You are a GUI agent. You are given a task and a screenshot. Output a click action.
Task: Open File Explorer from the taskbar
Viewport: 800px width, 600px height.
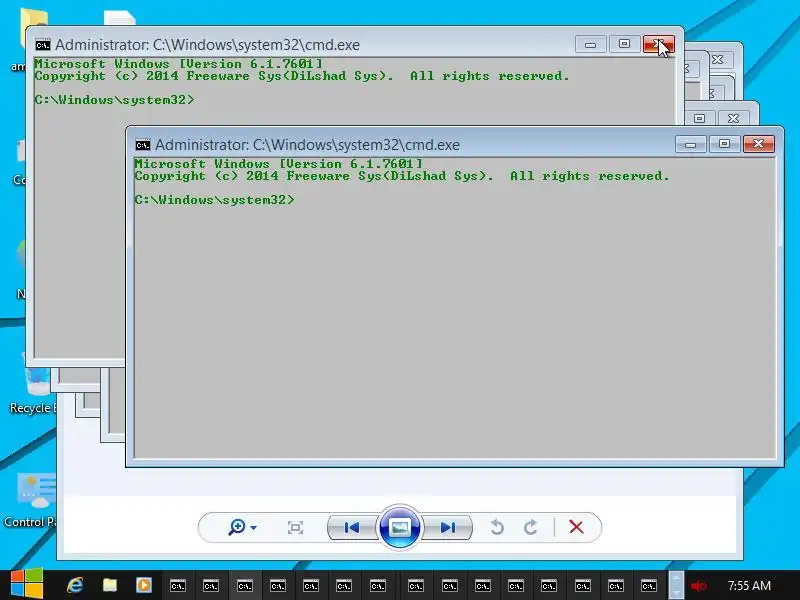(x=110, y=585)
